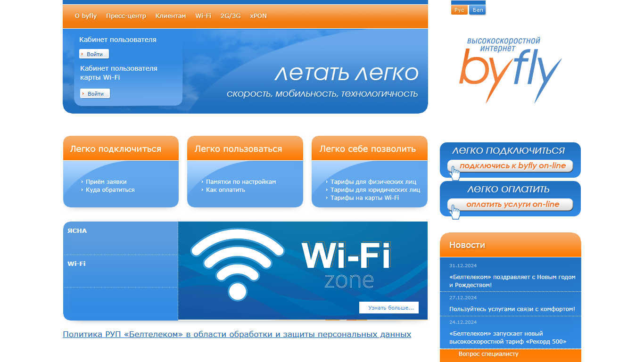The height and width of the screenshot is (362, 644).
Task: Open the Wi-Fi top menu item
Action: coord(203,16)
